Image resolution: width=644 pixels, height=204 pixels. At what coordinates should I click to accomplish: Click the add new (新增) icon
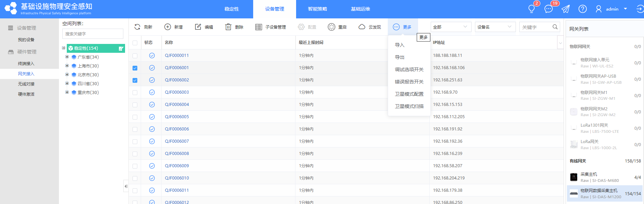click(168, 27)
